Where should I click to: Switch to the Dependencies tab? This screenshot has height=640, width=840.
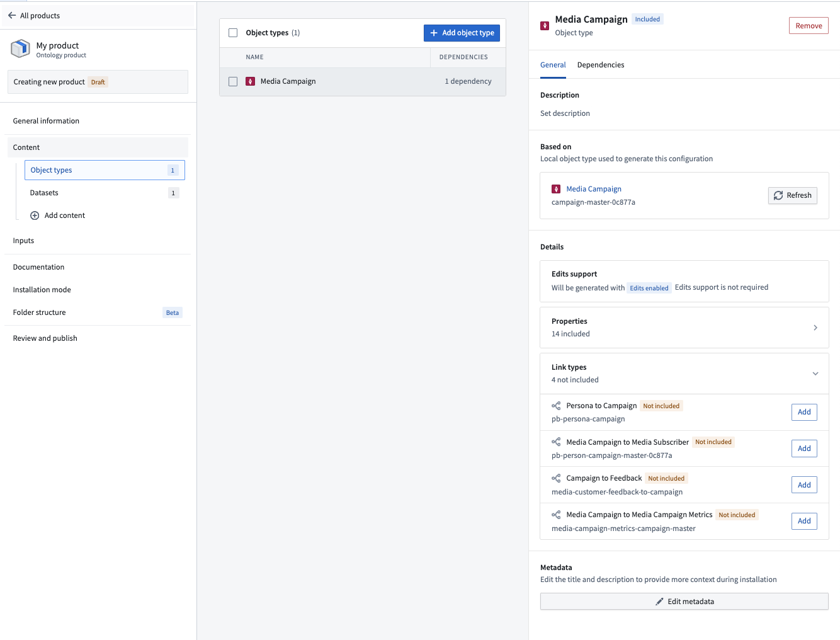(x=601, y=65)
